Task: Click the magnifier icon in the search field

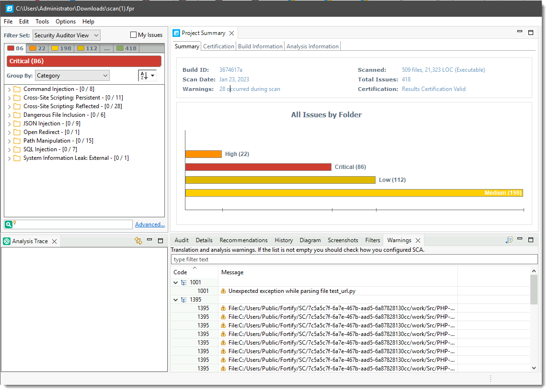Action: [x=8, y=224]
